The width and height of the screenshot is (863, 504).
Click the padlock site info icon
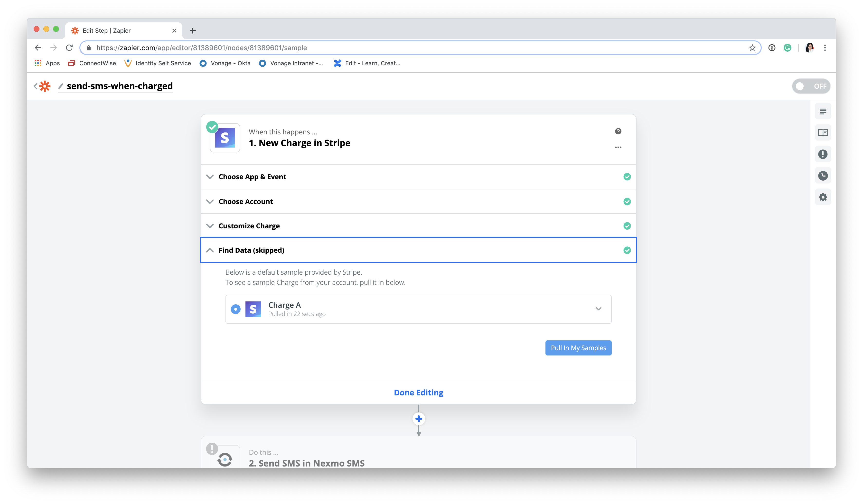[x=89, y=47]
